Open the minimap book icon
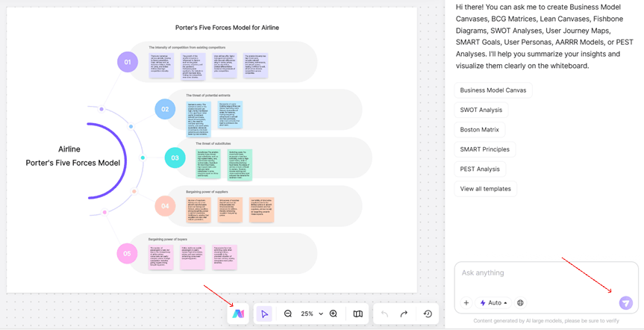Image resolution: width=644 pixels, height=330 pixels. (x=358, y=314)
